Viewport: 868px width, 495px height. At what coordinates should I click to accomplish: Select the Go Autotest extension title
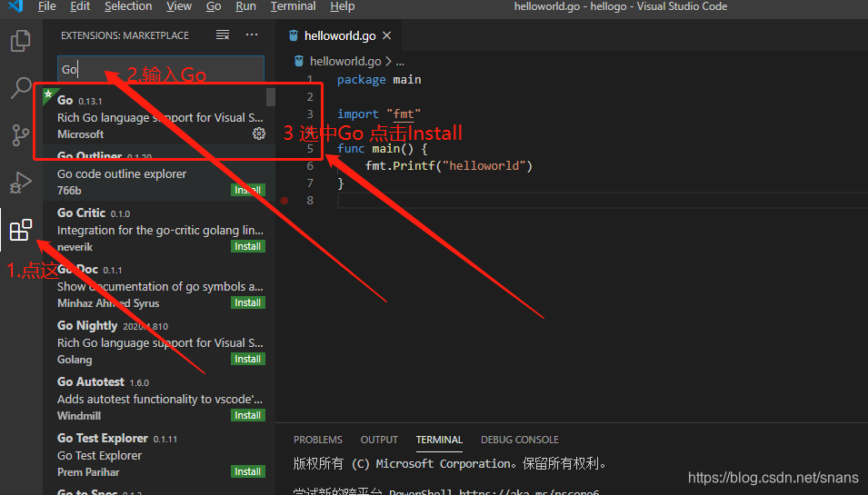[91, 382]
